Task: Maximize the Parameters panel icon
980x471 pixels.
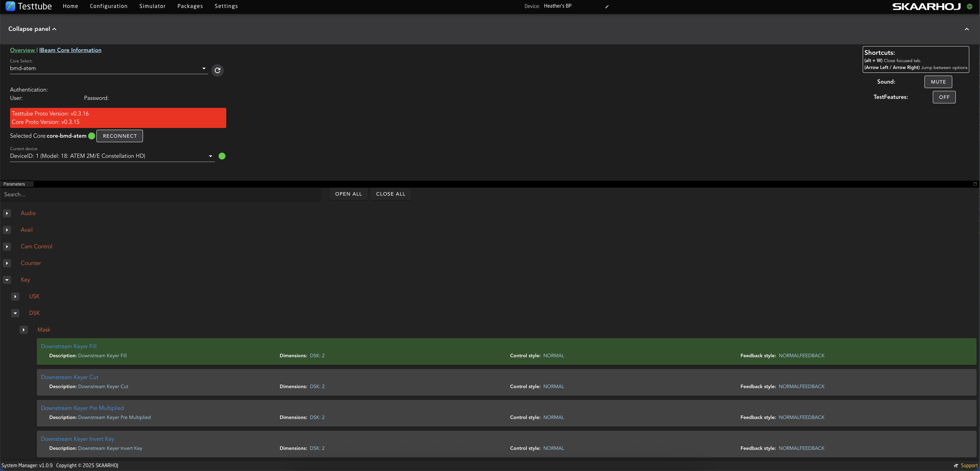Action: click(975, 184)
